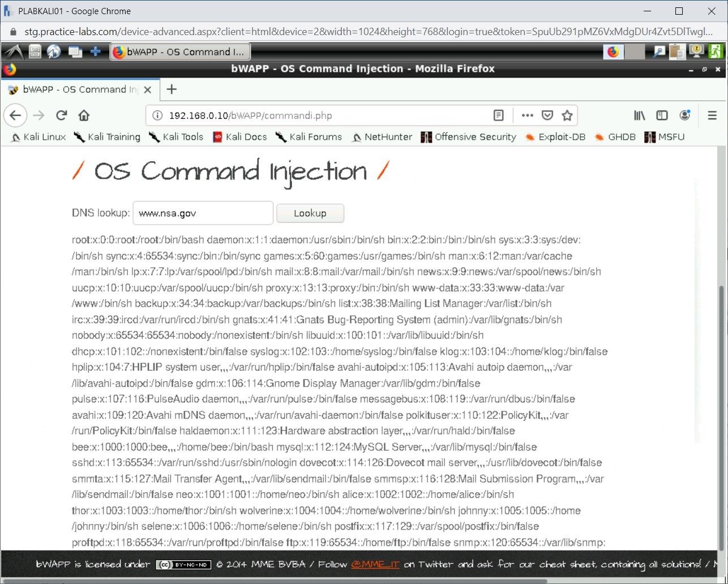Open the Firefox hamburger menu
728x584 pixels.
point(712,115)
